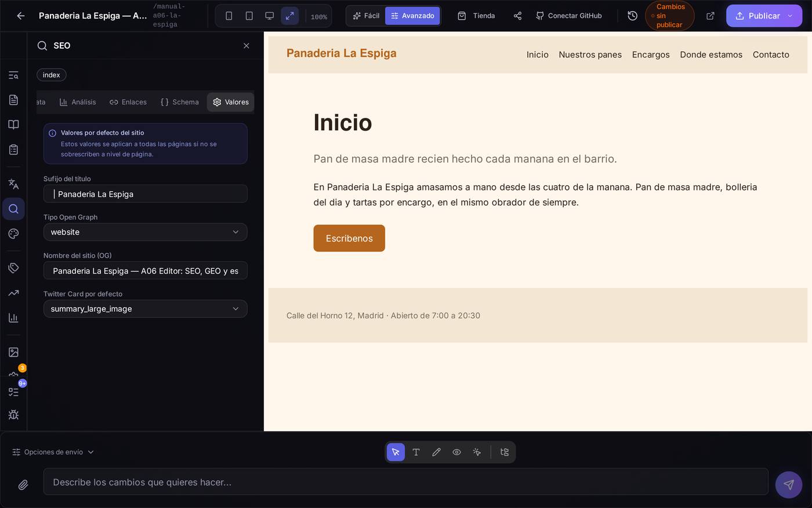Image resolution: width=812 pixels, height=508 pixels.
Task: Select the pencil draw tool
Action: [x=436, y=452]
